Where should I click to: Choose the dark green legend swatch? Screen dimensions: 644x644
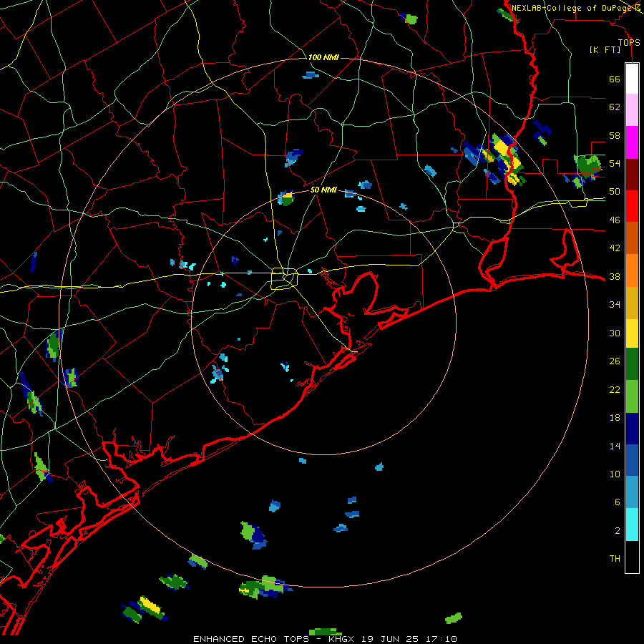632,364
